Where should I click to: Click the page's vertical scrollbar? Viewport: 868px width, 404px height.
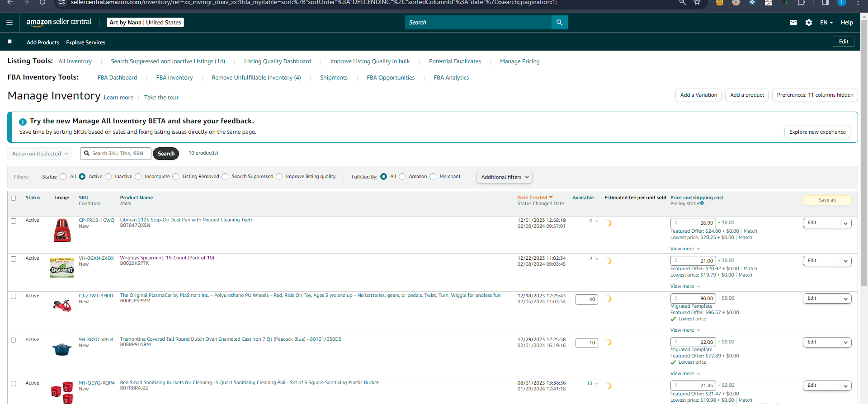(864, 154)
